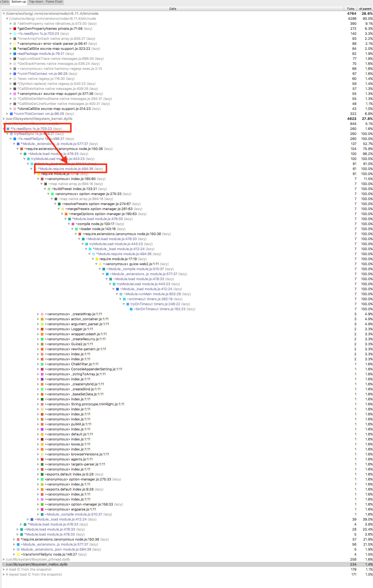Expand the defineProperty native v8natives.js row
This screenshot has width=373, height=588.
[11, 24]
